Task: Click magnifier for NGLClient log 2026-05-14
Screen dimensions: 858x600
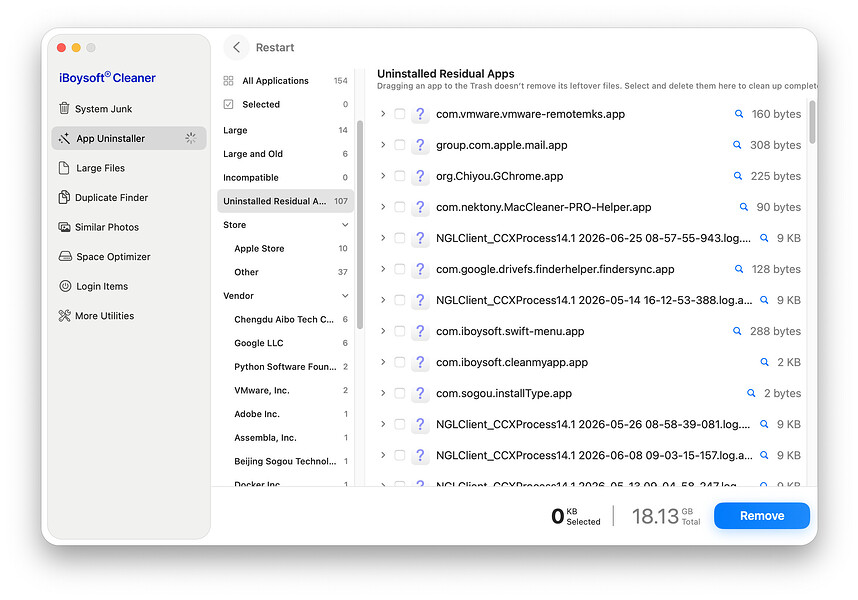Action: tap(764, 300)
